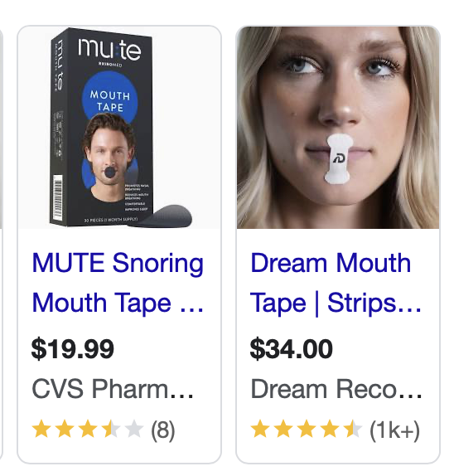Open the (1k+) reviews count
This screenshot has width=454, height=476.
point(394,430)
